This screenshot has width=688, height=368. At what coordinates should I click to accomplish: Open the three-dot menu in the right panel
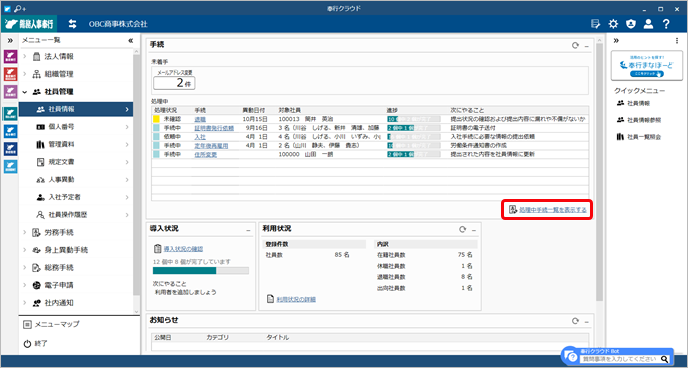click(676, 41)
